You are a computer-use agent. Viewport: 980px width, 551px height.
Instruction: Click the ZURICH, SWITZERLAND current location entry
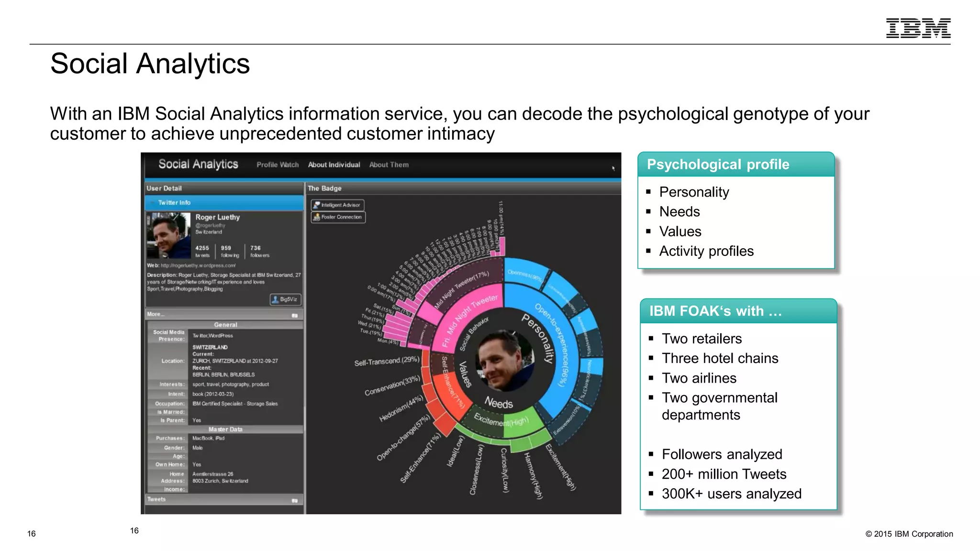pos(235,361)
